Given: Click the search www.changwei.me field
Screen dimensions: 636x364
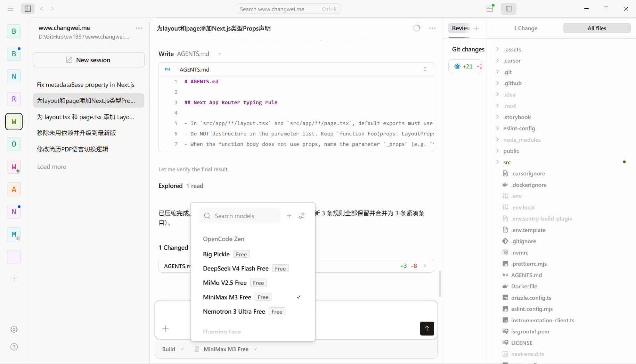Looking at the screenshot, I should point(288,9).
